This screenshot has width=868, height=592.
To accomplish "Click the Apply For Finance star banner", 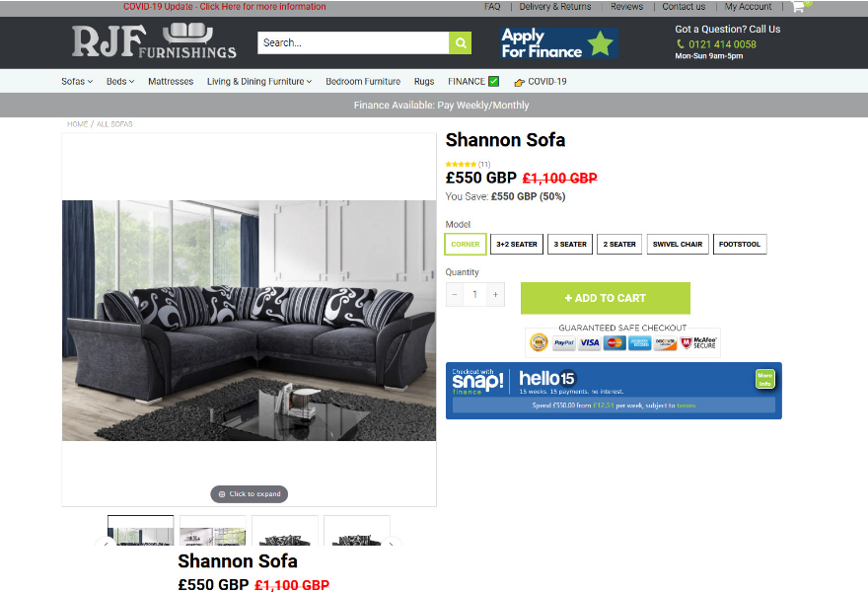I will tap(559, 43).
